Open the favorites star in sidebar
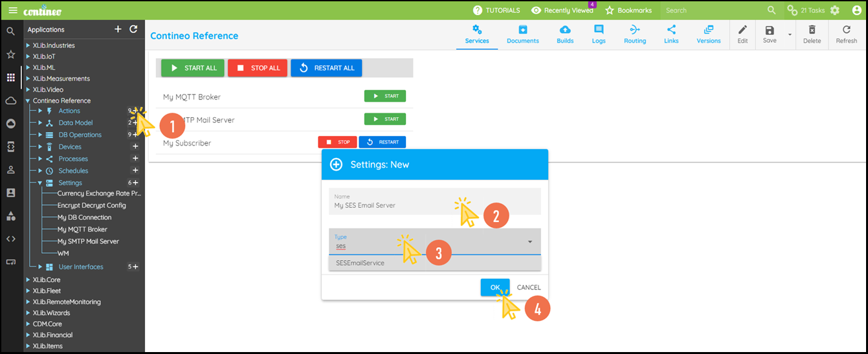Image resolution: width=868 pixels, height=354 pixels. coord(10,54)
